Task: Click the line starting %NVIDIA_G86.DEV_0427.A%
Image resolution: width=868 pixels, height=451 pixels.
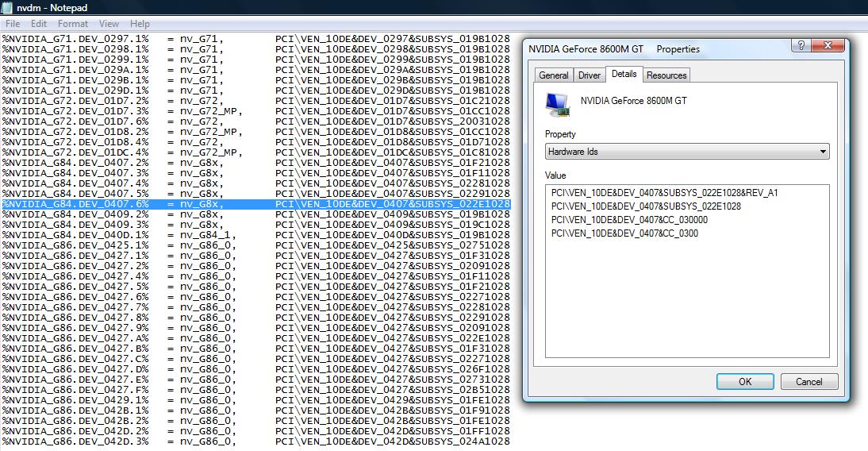Action: [x=255, y=338]
